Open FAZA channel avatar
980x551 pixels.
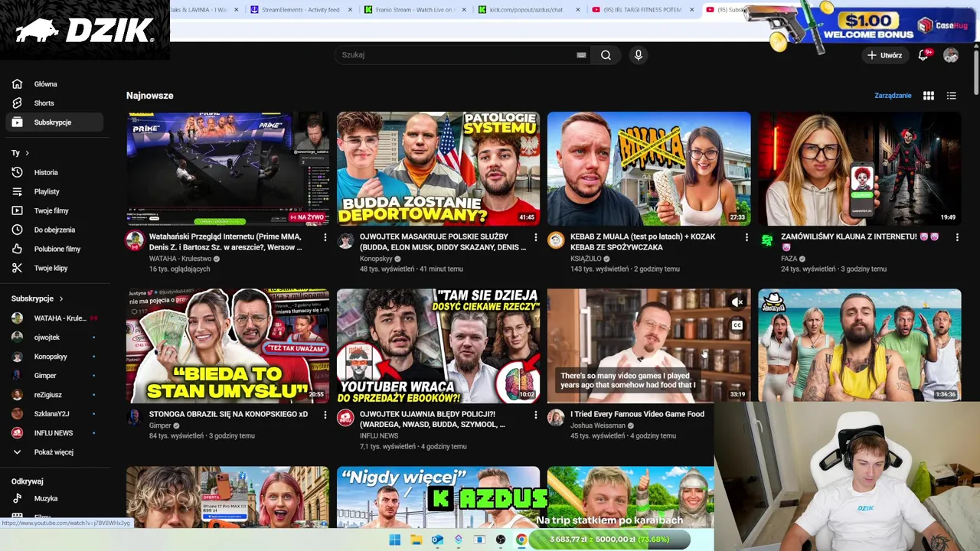pyautogui.click(x=767, y=240)
